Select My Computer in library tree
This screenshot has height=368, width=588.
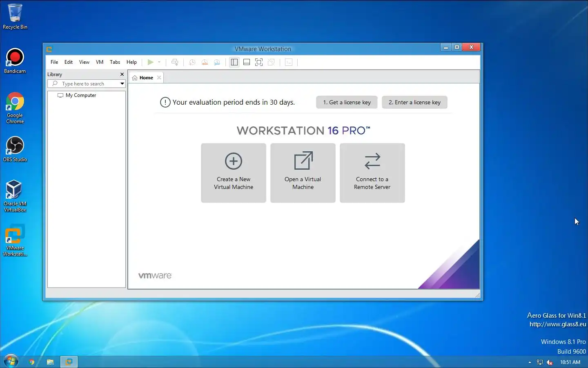(81, 95)
